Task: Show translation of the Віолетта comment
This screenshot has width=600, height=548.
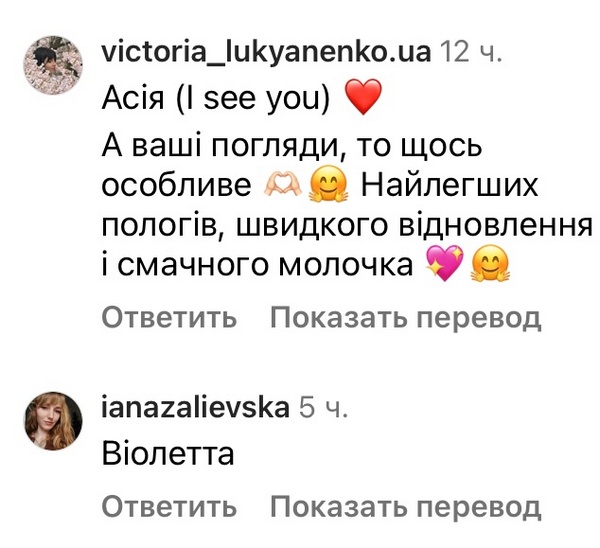Action: (406, 506)
